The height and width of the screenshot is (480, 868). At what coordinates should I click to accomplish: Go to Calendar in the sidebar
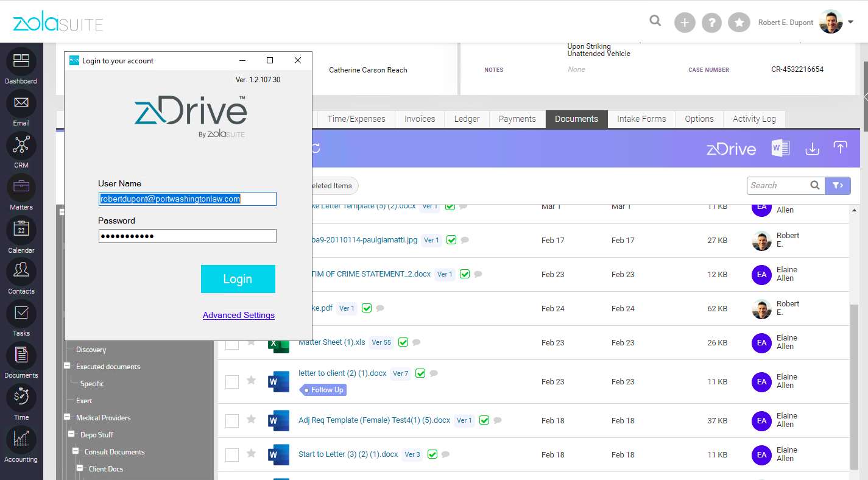[x=21, y=230]
